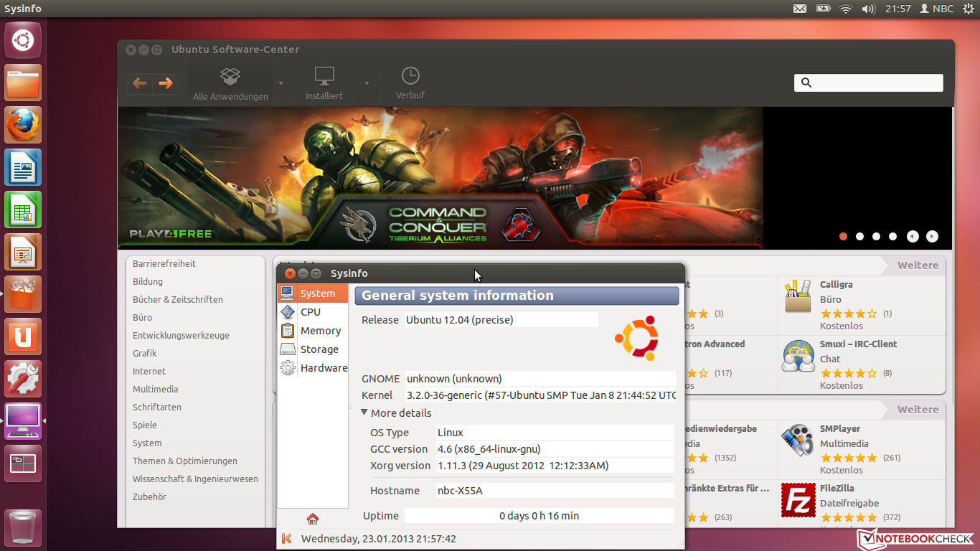This screenshot has width=980, height=551.
Task: Show previous banner slide
Action: pos(913,236)
